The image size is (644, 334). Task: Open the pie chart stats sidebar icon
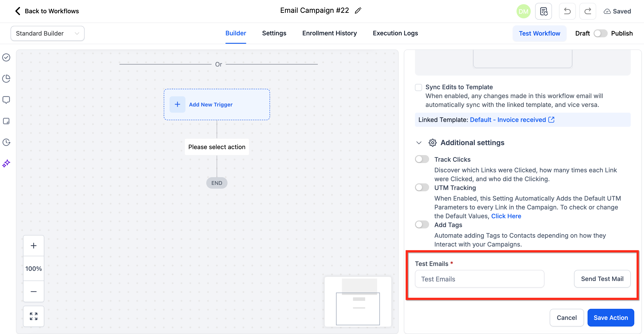6,79
